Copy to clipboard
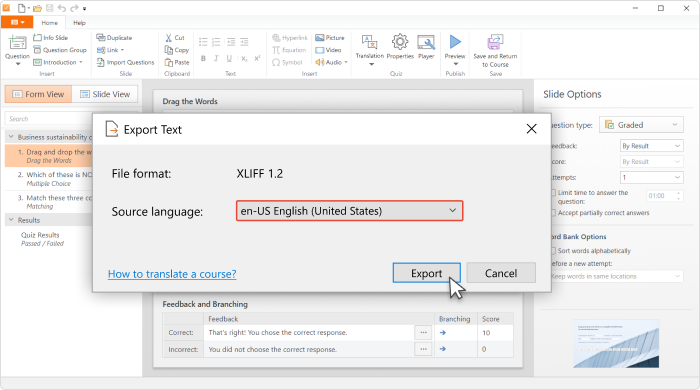The width and height of the screenshot is (700, 390). point(177,50)
